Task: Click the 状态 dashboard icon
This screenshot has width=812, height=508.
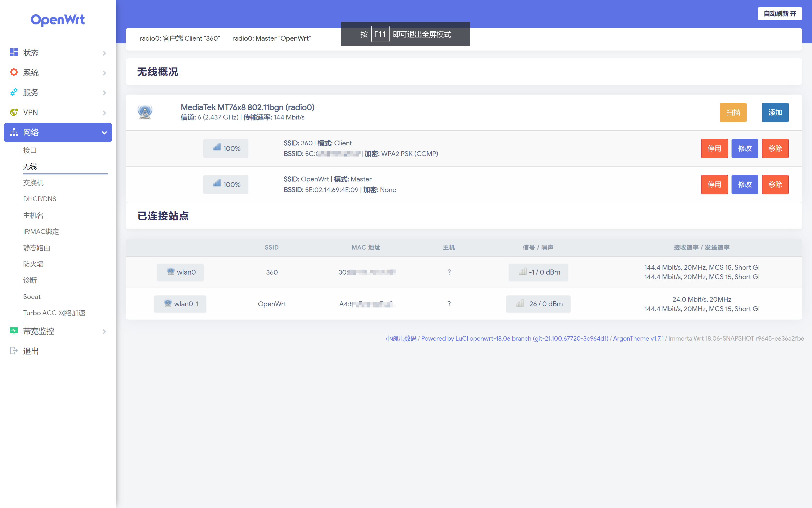Action: (14, 52)
